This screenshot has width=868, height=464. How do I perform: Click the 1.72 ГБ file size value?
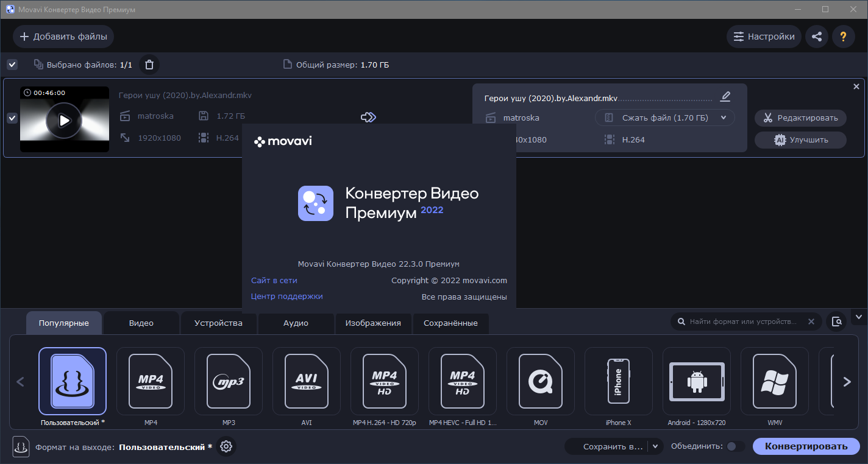(230, 116)
